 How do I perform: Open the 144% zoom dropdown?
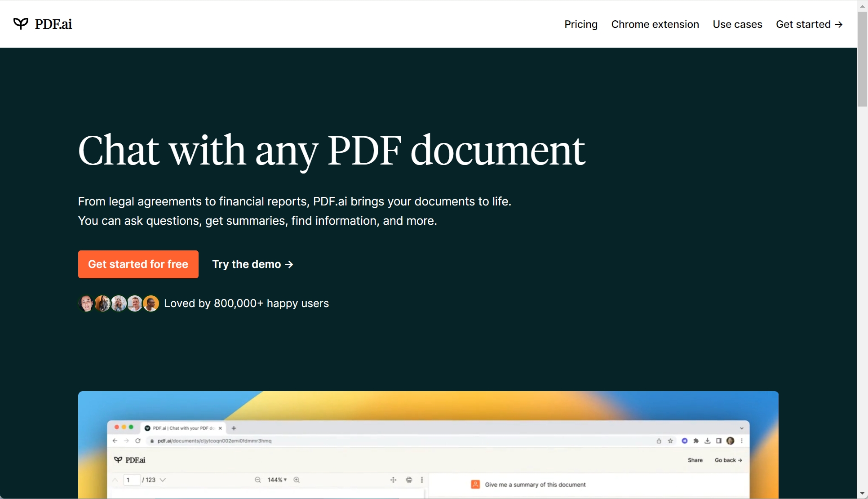[277, 480]
